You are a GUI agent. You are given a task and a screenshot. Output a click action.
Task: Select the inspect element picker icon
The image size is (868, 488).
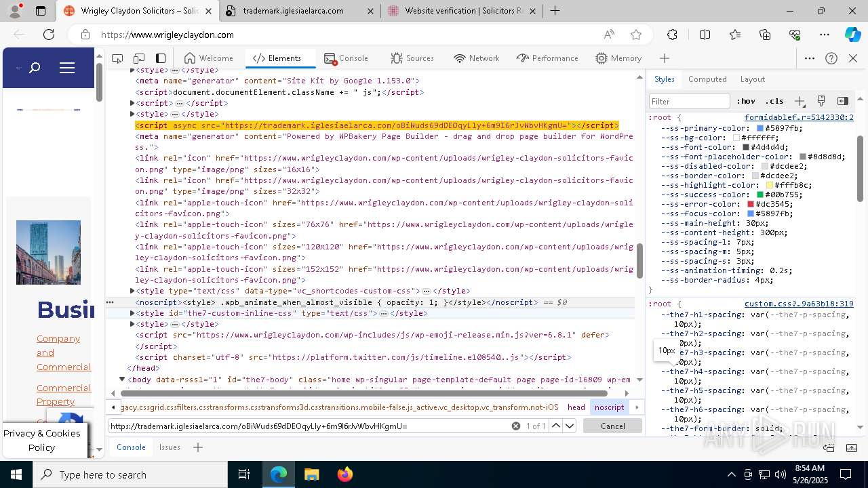(117, 58)
